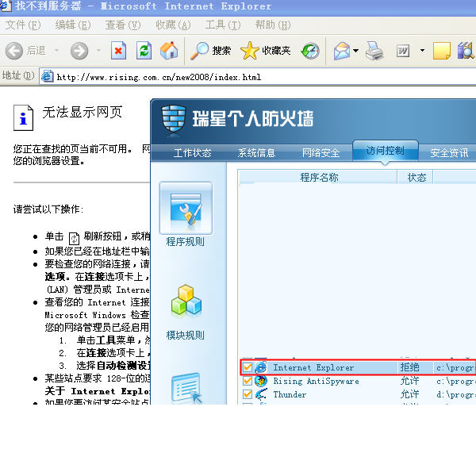Image resolution: width=476 pixels, height=476 pixels.
Task: Click the info page icon beside 无法显示网页
Action: pyautogui.click(x=23, y=117)
